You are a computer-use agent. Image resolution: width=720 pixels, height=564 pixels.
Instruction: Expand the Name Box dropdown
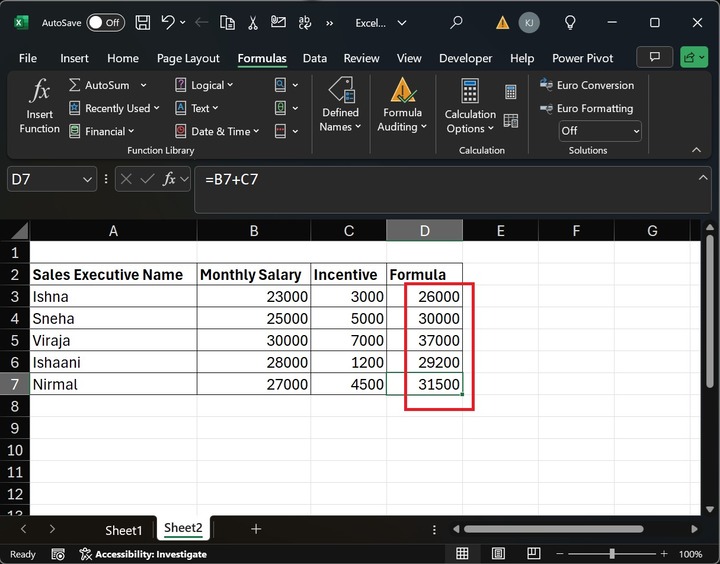click(87, 179)
